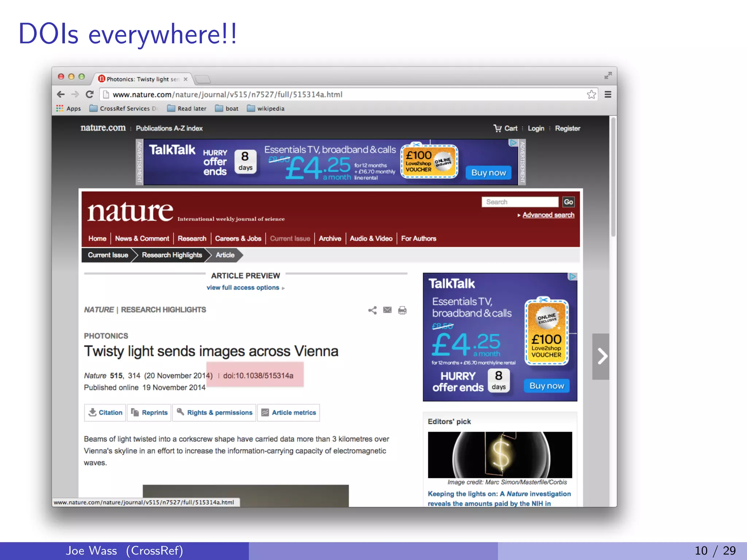Toggle fullscreen with expand arrows icon

click(608, 76)
